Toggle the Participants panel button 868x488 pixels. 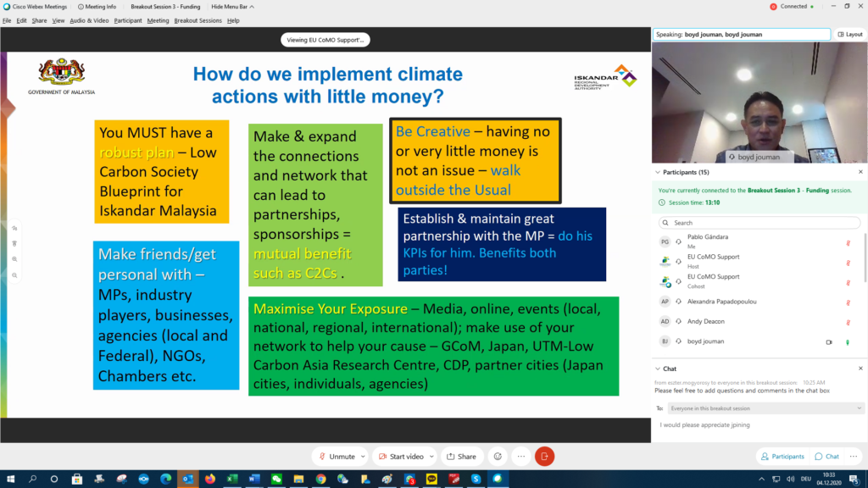click(x=782, y=456)
